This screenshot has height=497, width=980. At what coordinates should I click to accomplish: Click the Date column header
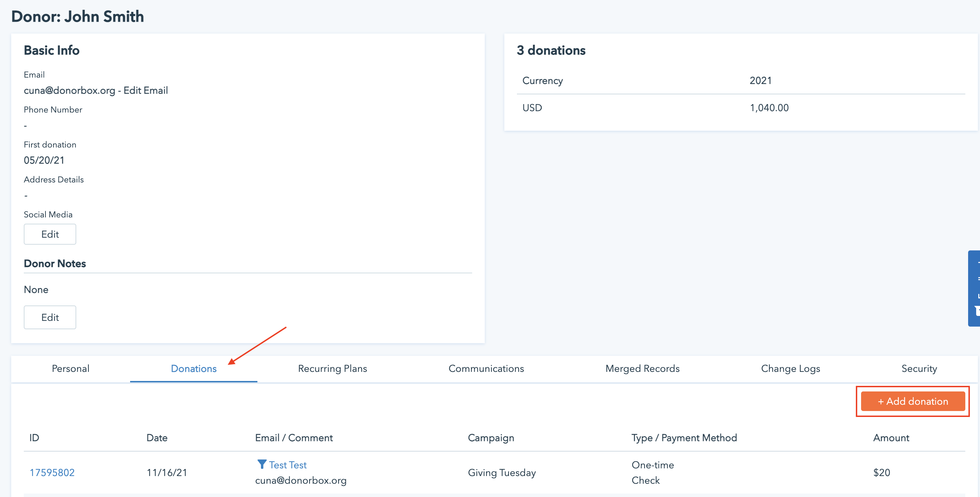[157, 438]
